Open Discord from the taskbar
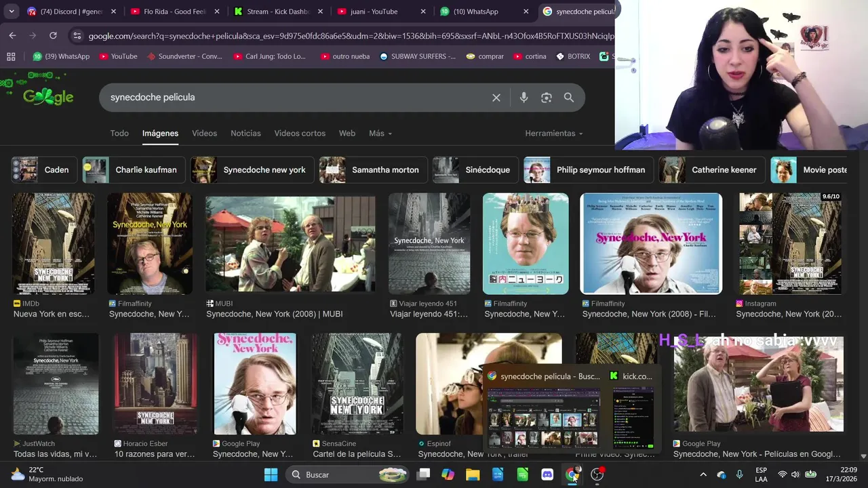 coord(547,474)
